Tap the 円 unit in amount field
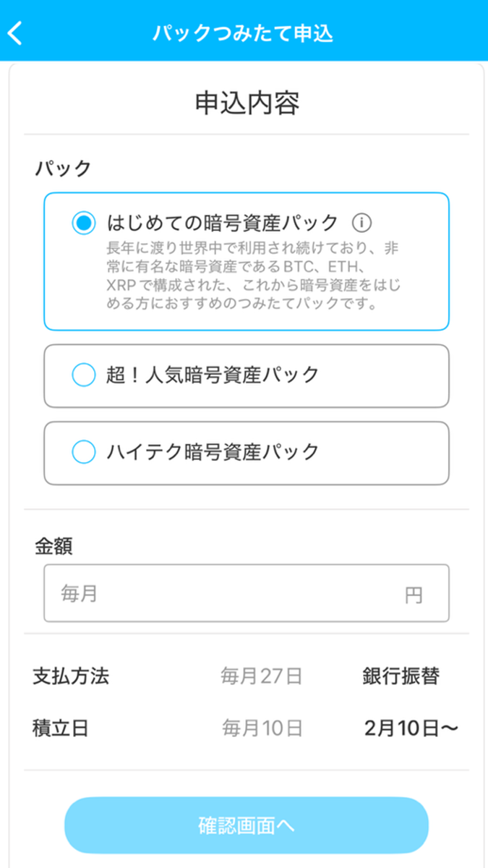Viewport: 488px width, 868px height. tap(414, 595)
